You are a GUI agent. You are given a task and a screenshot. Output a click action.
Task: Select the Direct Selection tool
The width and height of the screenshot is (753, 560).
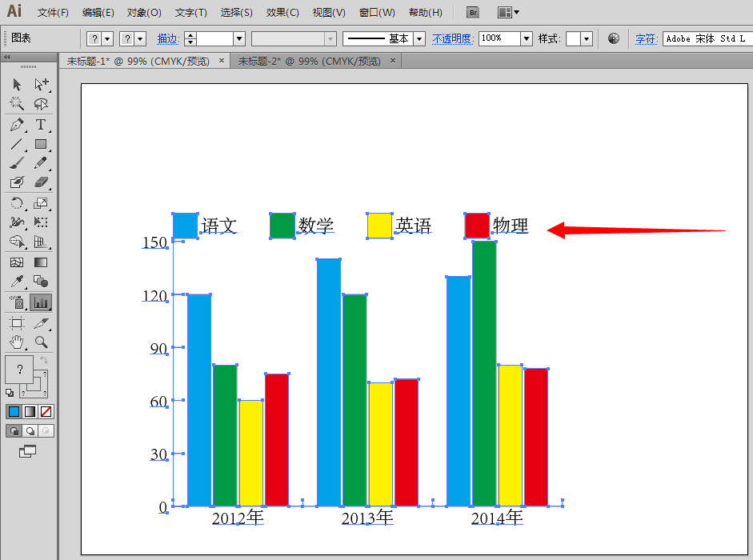42,85
